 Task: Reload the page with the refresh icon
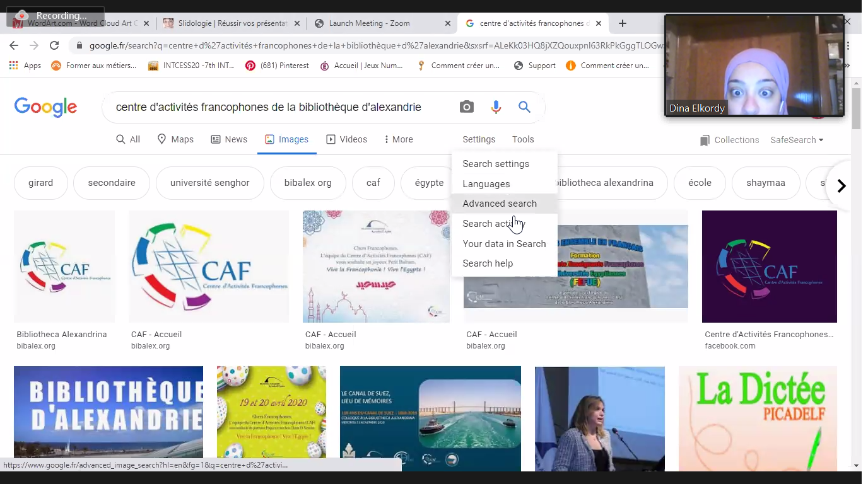coord(54,45)
